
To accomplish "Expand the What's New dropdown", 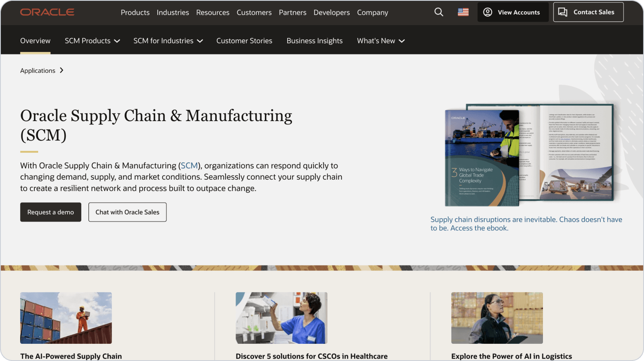I will coord(381,41).
